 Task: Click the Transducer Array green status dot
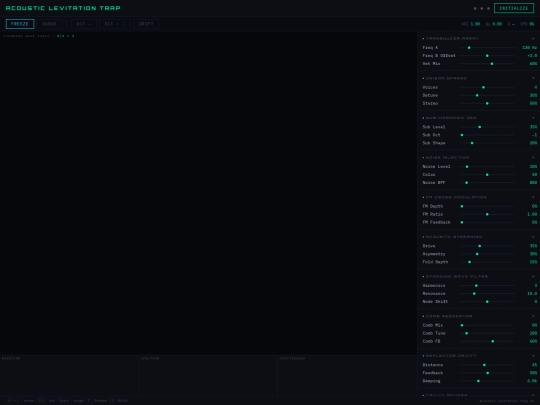(x=423, y=39)
